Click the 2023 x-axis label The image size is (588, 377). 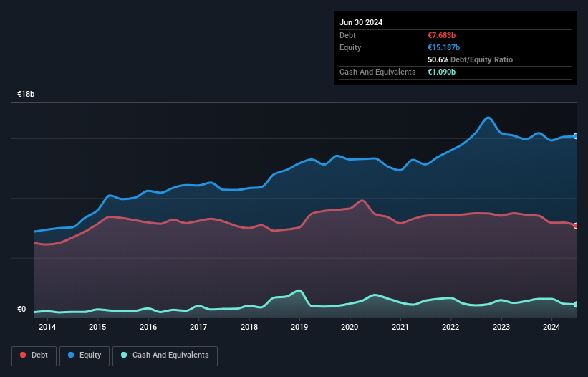pos(501,327)
